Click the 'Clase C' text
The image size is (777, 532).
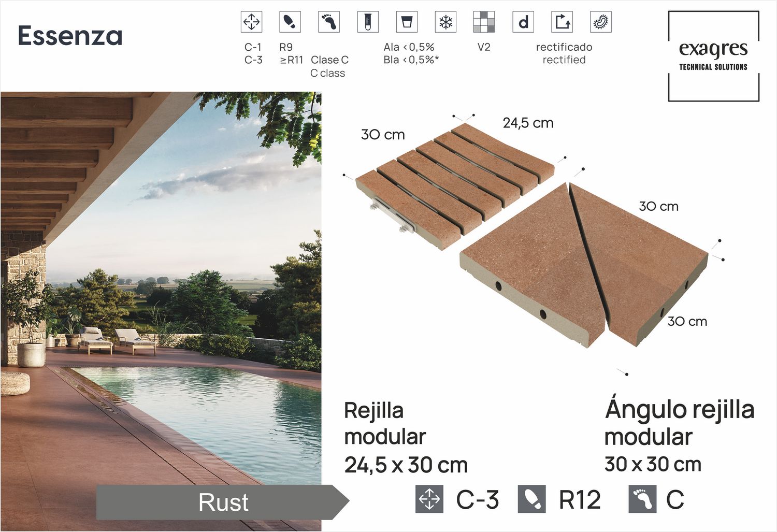(x=329, y=60)
